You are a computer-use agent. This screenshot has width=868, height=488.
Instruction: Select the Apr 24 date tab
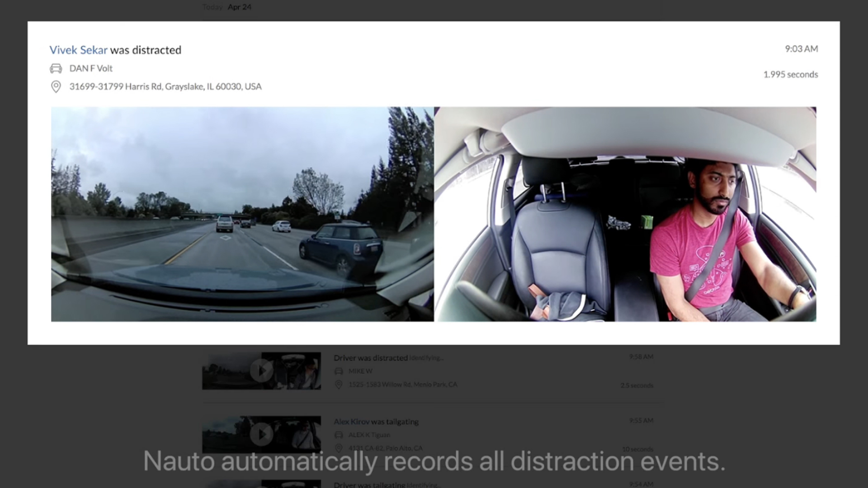tap(240, 7)
